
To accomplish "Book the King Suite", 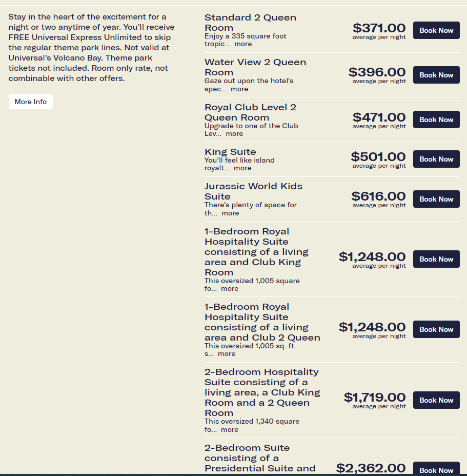I will coord(436,159).
